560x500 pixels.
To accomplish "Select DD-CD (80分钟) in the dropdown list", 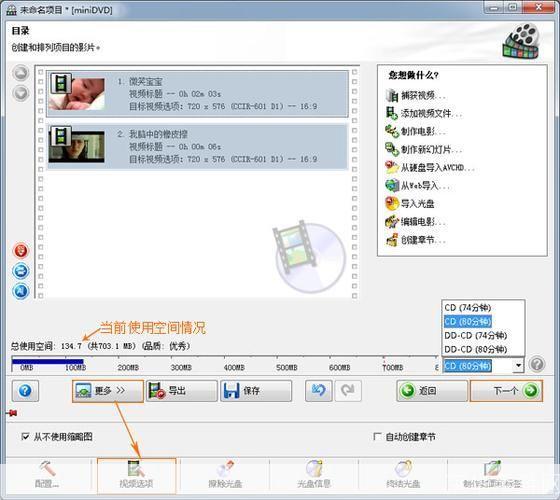I will click(476, 349).
